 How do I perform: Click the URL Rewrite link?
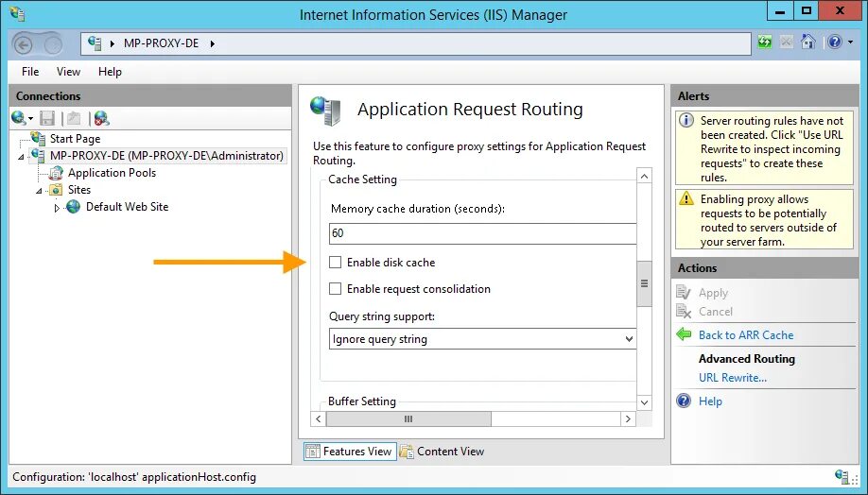(732, 378)
